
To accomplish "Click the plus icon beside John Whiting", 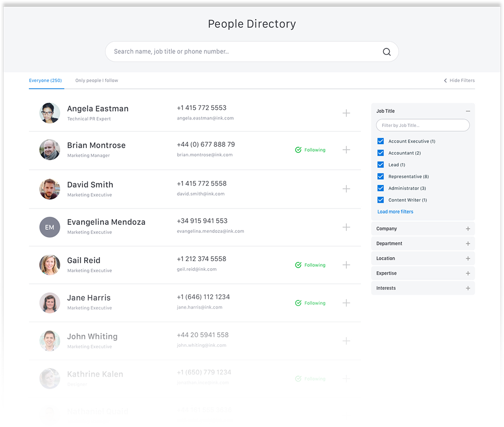I will [x=346, y=341].
